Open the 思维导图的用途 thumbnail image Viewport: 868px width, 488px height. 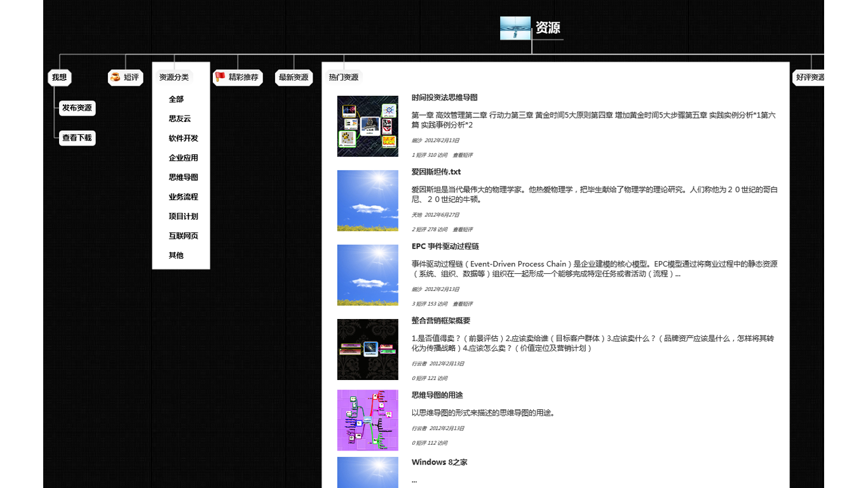(368, 420)
